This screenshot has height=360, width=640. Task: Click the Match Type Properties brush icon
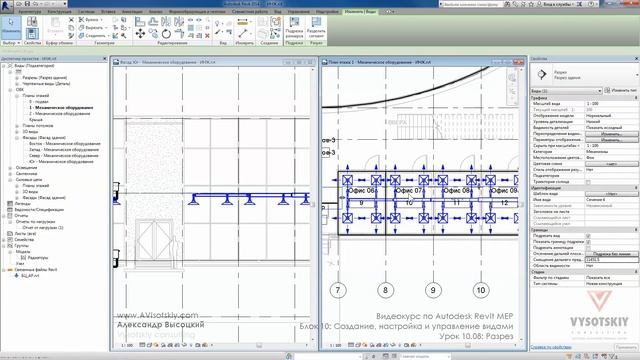click(71, 36)
